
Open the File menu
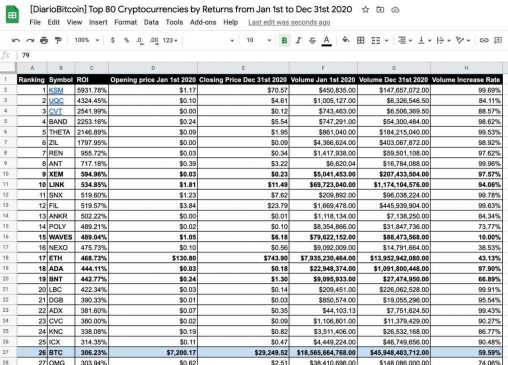[35, 22]
